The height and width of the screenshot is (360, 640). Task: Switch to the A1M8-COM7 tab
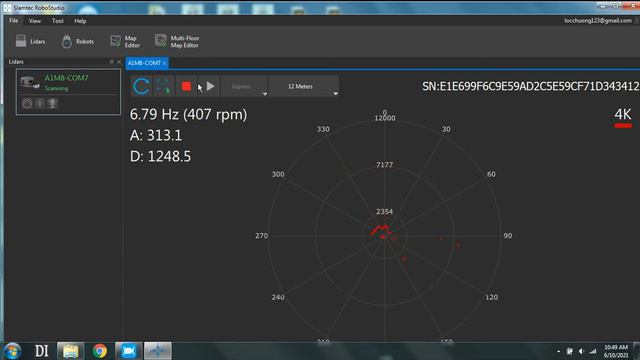pyautogui.click(x=144, y=63)
